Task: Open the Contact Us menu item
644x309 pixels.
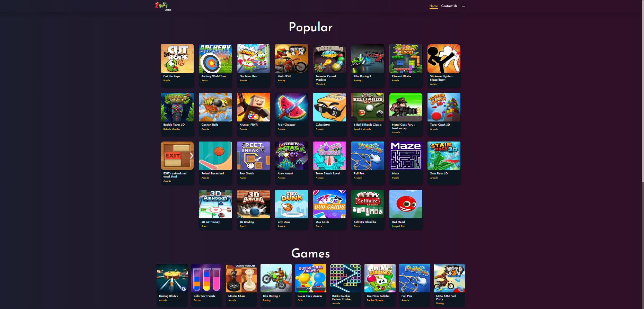Action: 449,6
